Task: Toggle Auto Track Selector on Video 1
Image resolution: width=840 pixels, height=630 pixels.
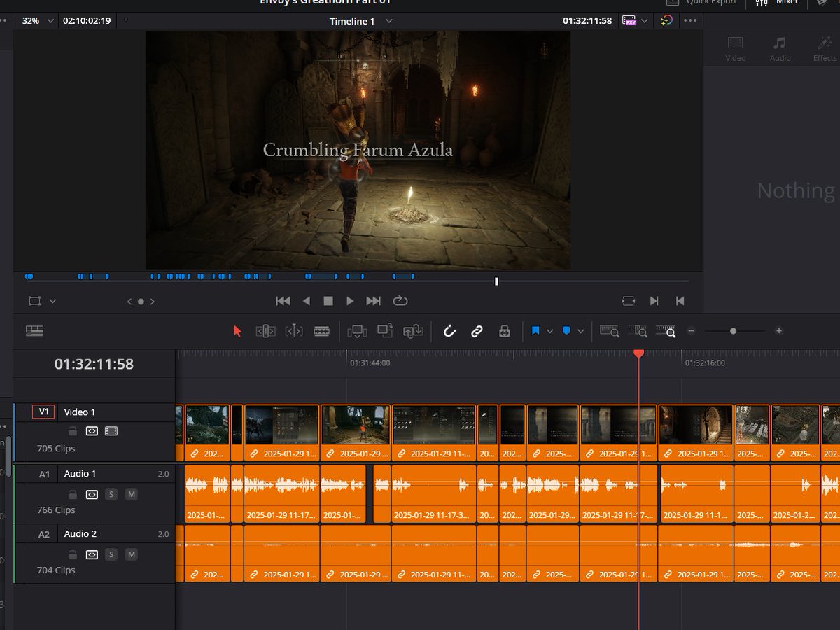Action: [92, 431]
